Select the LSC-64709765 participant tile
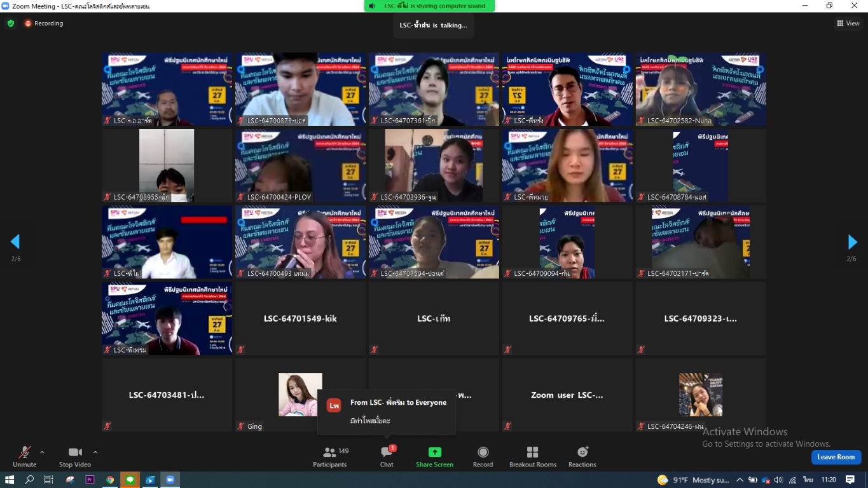Image resolution: width=868 pixels, height=488 pixels. [567, 318]
